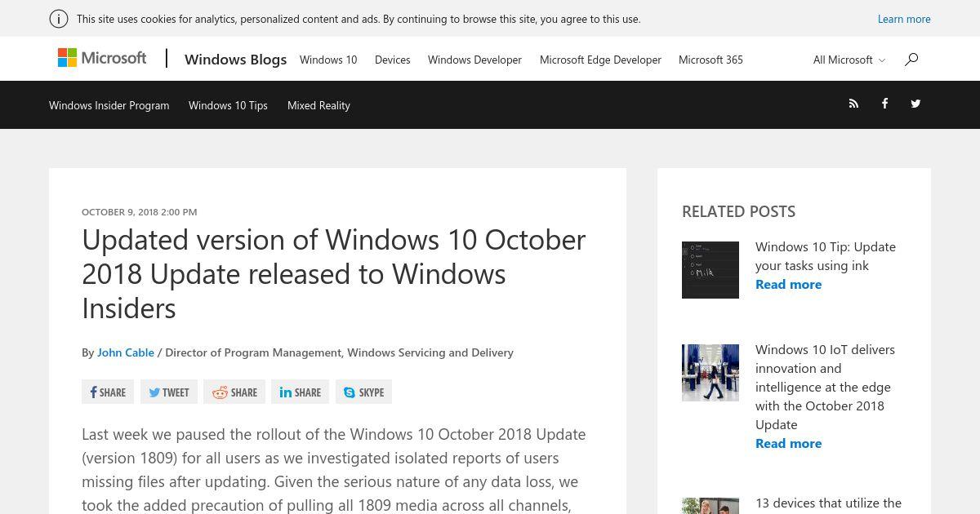Share article on Facebook
Screen dimensions: 980x514
tap(108, 392)
